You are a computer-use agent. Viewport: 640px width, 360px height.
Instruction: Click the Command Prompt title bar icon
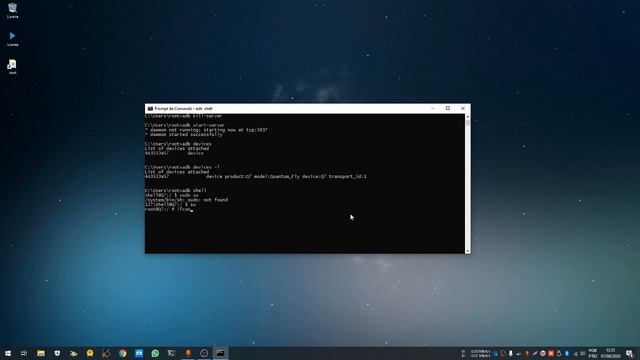pos(150,109)
